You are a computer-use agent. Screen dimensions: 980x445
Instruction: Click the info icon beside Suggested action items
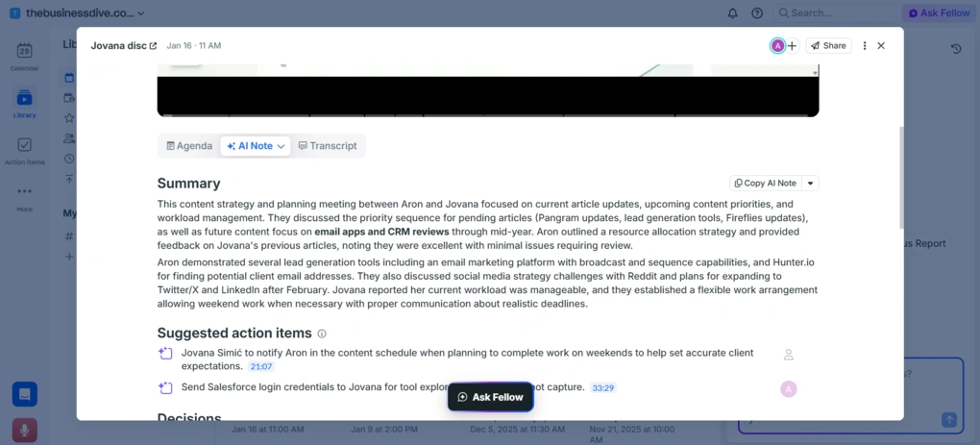coord(322,334)
